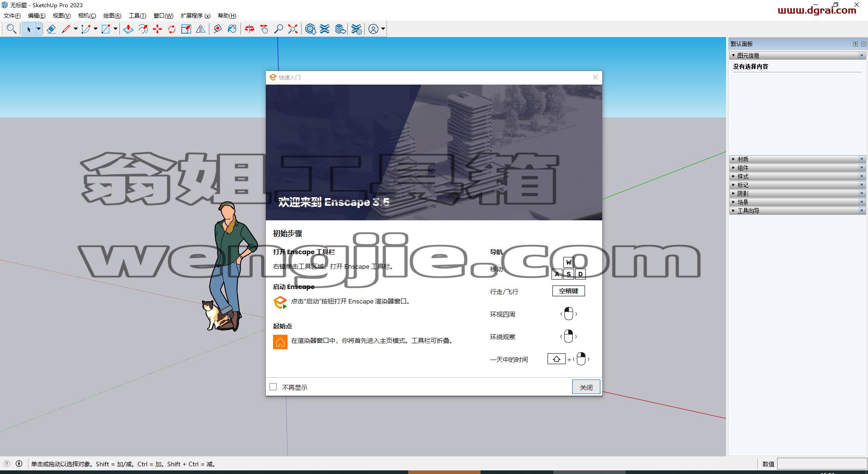Image resolution: width=868 pixels, height=474 pixels.
Task: Expand the 标记 panel
Action: 733,185
